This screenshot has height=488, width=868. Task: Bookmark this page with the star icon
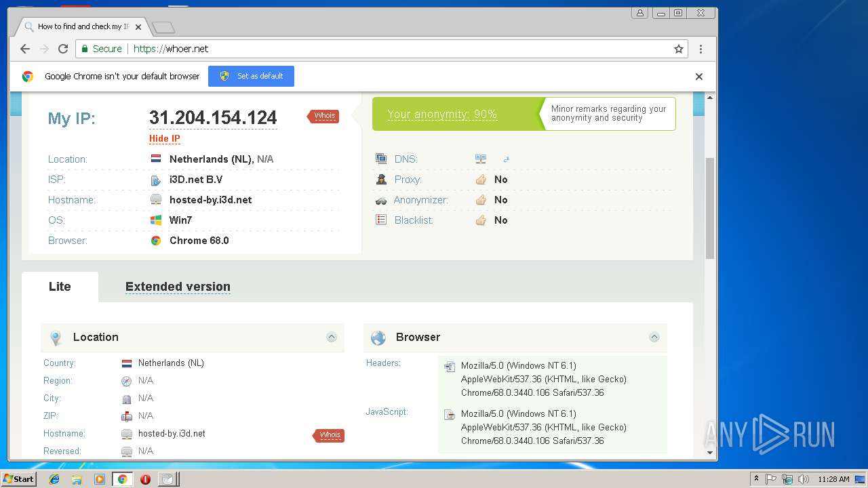tap(678, 49)
